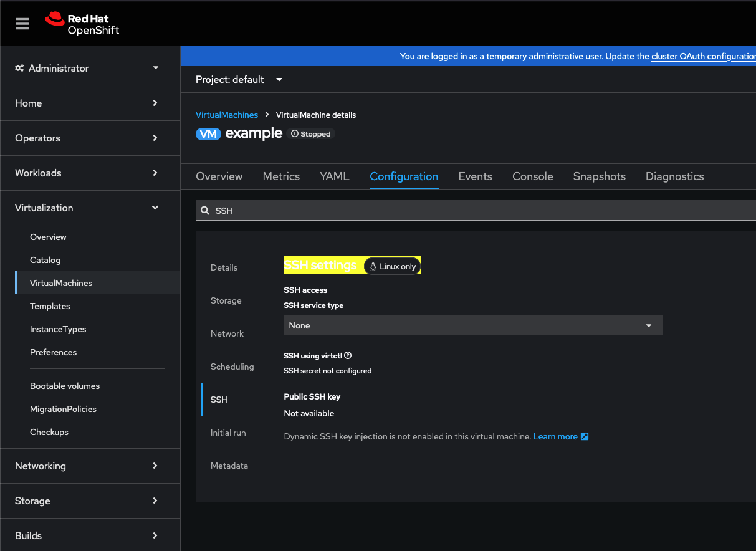
Task: Select the Initial run configuration section
Action: (228, 433)
